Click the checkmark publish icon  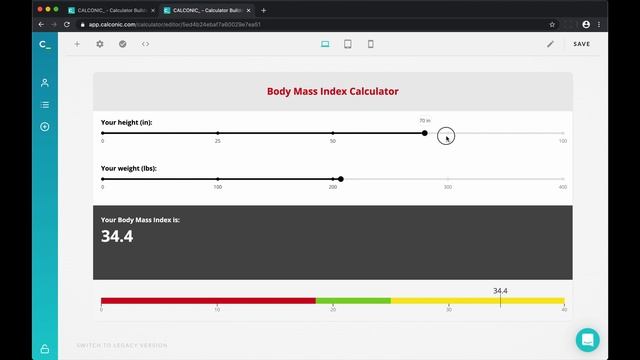pyautogui.click(x=122, y=44)
